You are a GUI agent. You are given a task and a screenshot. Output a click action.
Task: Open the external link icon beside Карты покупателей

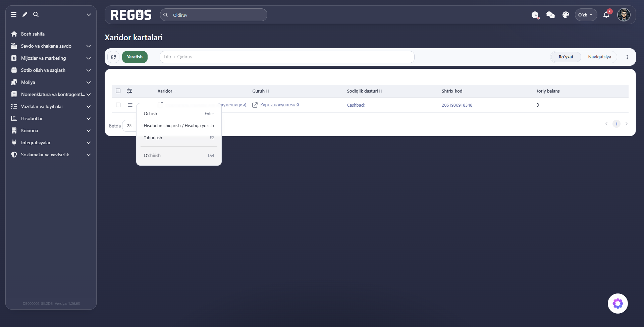[255, 105]
